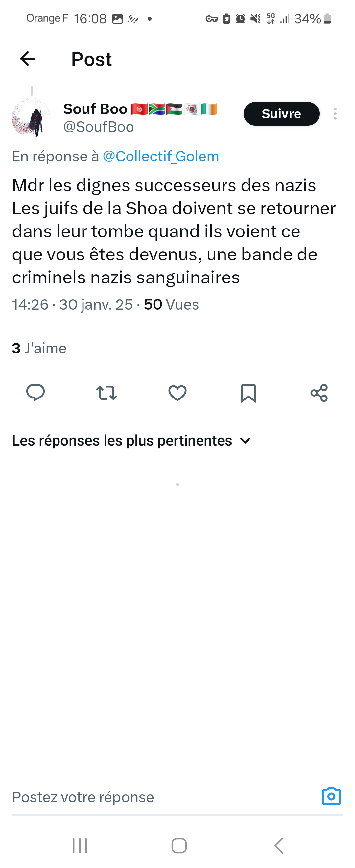Open the reply comment icon
The width and height of the screenshot is (355, 868).
click(x=35, y=393)
